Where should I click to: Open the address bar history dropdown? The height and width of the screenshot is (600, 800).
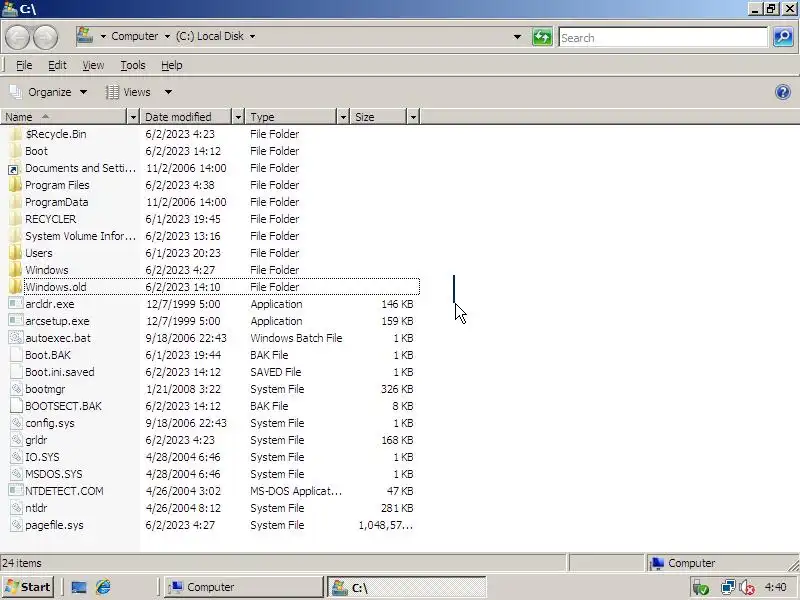[517, 37]
